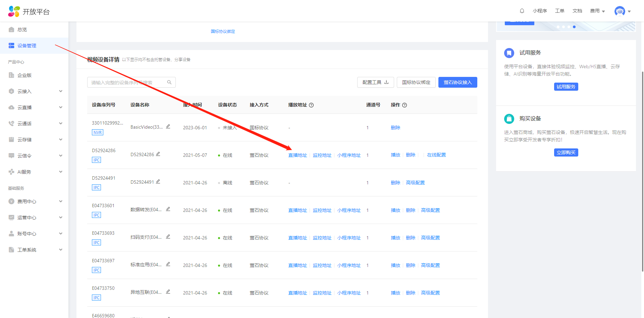Image resolution: width=644 pixels, height=318 pixels.
Task: Click 播放 for device E04733693
Action: (x=395, y=238)
